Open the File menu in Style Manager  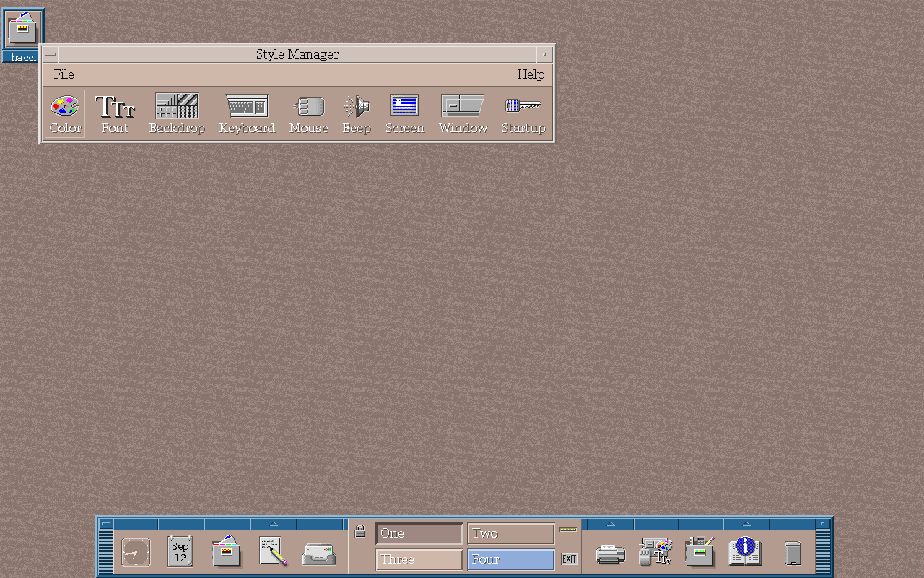pyautogui.click(x=64, y=74)
